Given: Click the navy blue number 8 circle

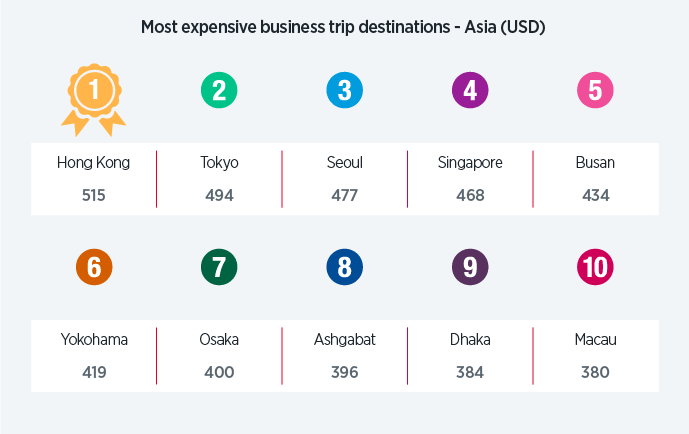Looking at the screenshot, I should pyautogui.click(x=345, y=267).
